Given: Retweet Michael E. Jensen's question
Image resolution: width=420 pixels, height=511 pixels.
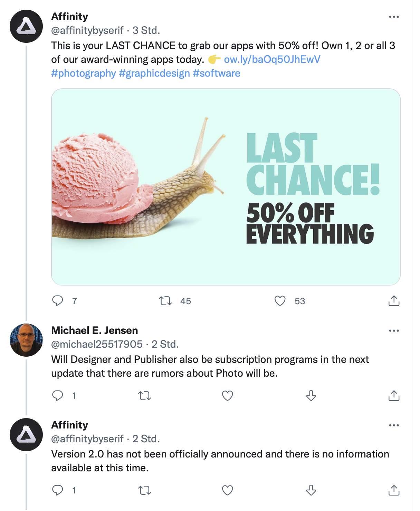Looking at the screenshot, I should 145,395.
